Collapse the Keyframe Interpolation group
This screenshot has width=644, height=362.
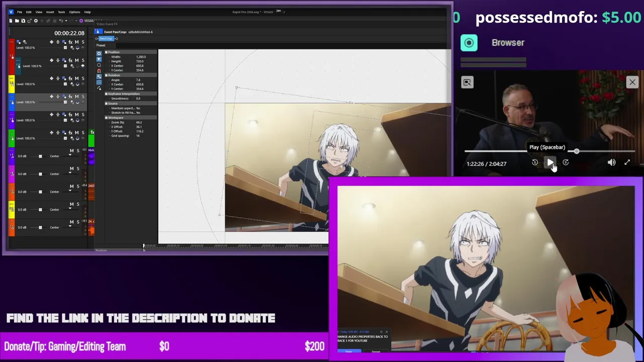[x=106, y=94]
